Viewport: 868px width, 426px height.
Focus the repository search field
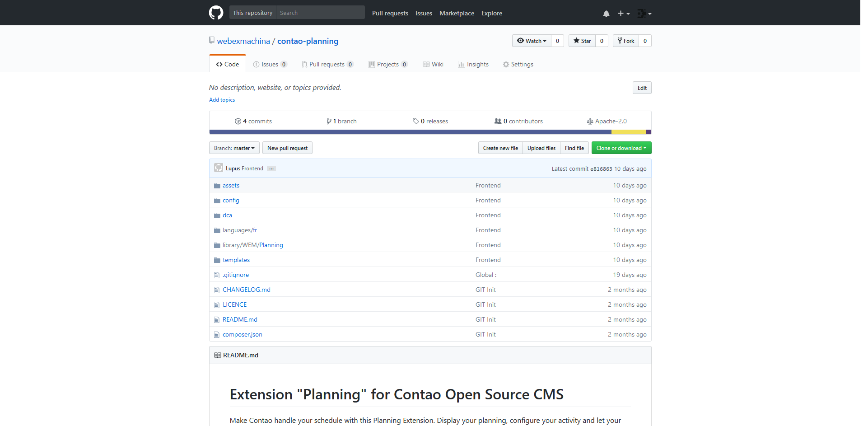320,13
